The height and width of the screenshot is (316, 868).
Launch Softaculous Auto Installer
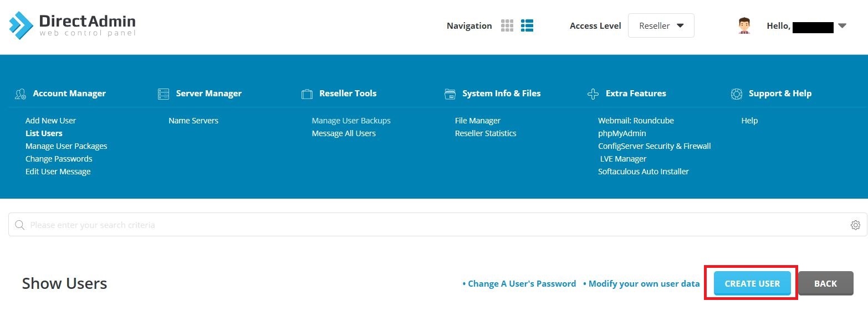(644, 172)
